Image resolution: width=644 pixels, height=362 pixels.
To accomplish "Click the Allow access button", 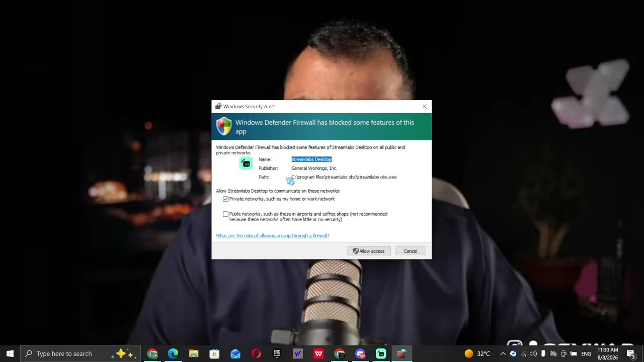I will tap(369, 251).
